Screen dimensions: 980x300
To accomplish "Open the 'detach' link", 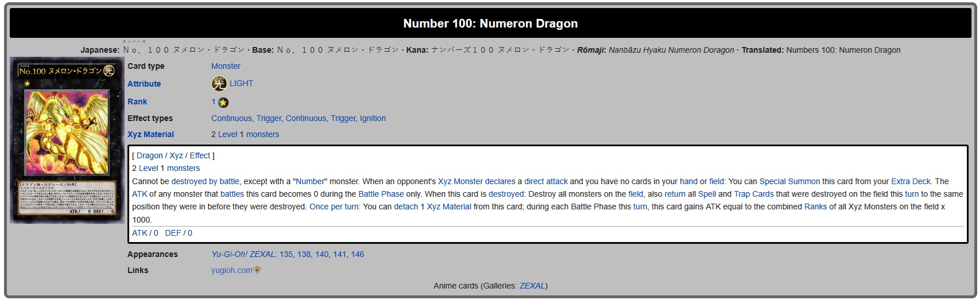I will pos(406,207).
